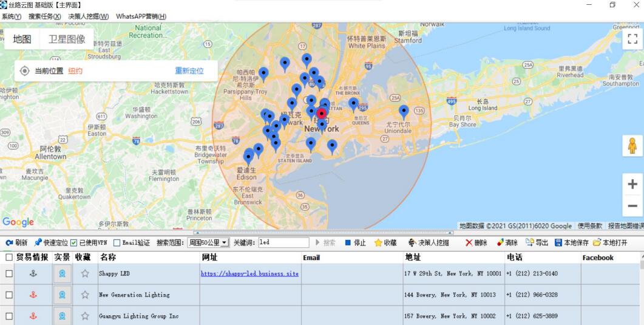Open 决策人挖掘 in the toolbar
The width and height of the screenshot is (644, 325).
click(413, 243)
